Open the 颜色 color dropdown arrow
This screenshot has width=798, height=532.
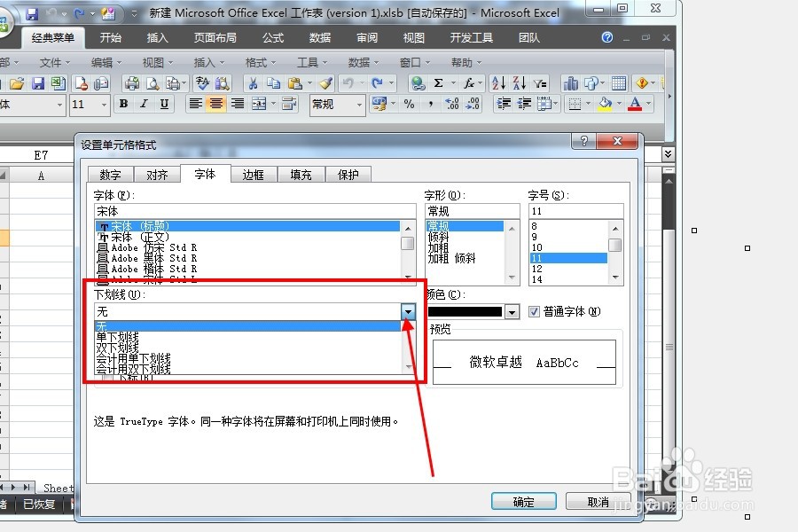[x=512, y=312]
